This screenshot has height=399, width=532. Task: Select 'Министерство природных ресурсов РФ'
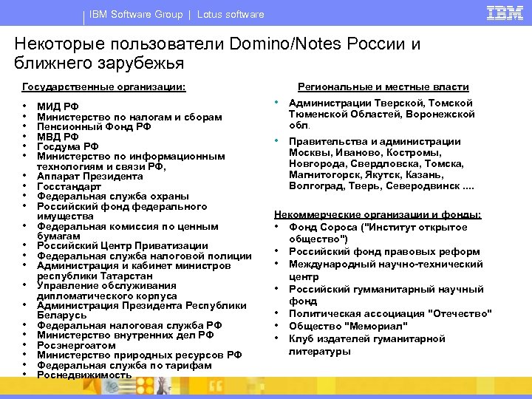tap(140, 355)
